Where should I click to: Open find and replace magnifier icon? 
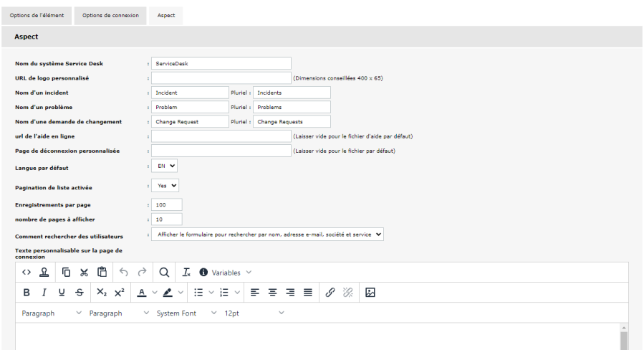pos(164,273)
